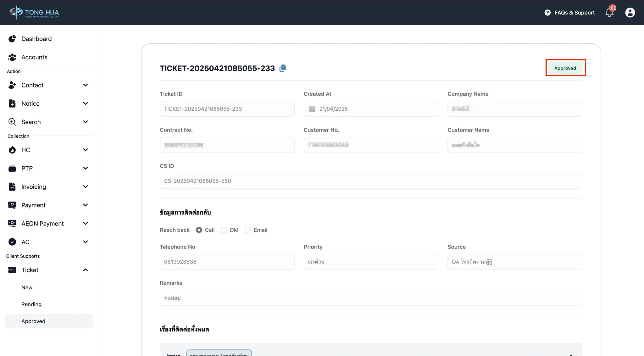Click the FAQs & Support question icon

click(x=547, y=13)
